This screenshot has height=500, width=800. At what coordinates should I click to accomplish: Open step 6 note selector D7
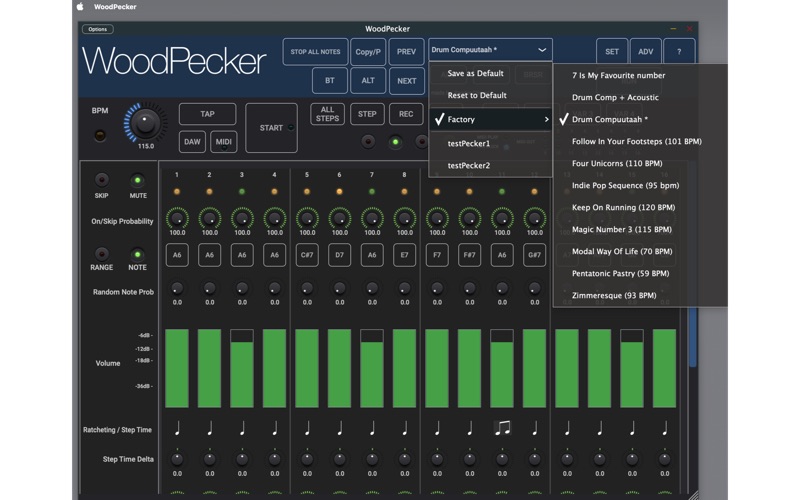click(339, 255)
